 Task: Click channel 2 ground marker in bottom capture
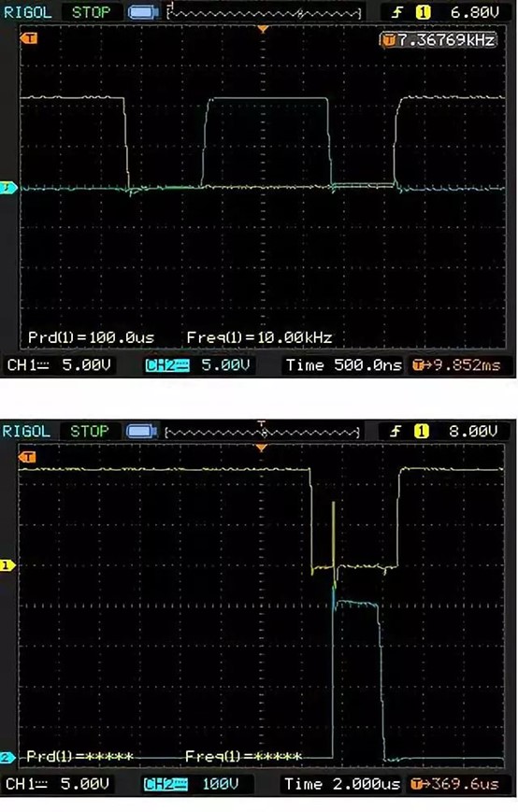[7, 757]
